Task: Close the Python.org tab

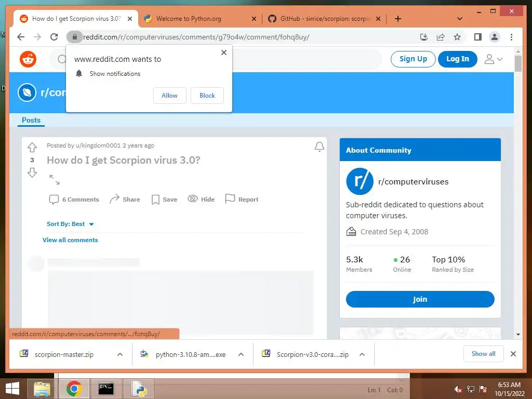Action: [x=254, y=19]
